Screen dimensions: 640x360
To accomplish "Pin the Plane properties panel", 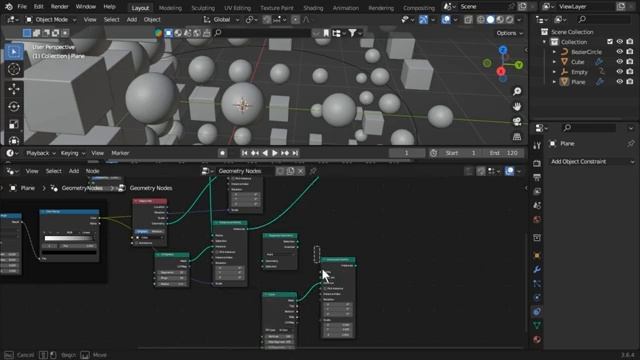I will tap(631, 144).
